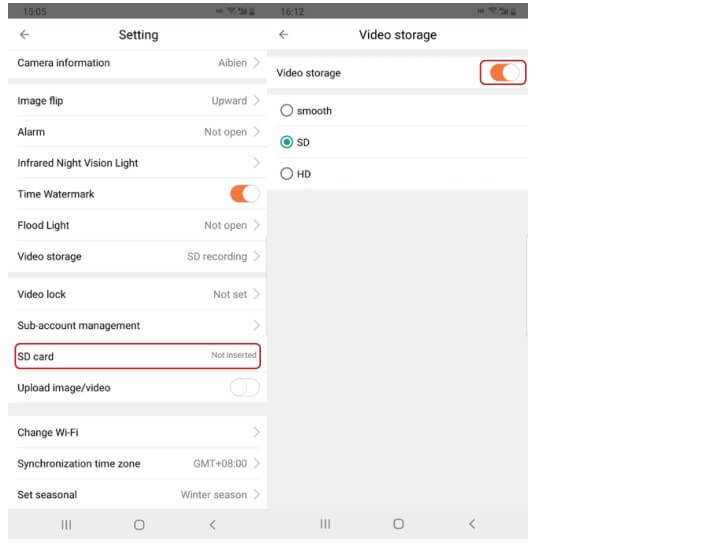Open recent apps on right phone
Screen dimensions: 718x545
[x=325, y=524]
